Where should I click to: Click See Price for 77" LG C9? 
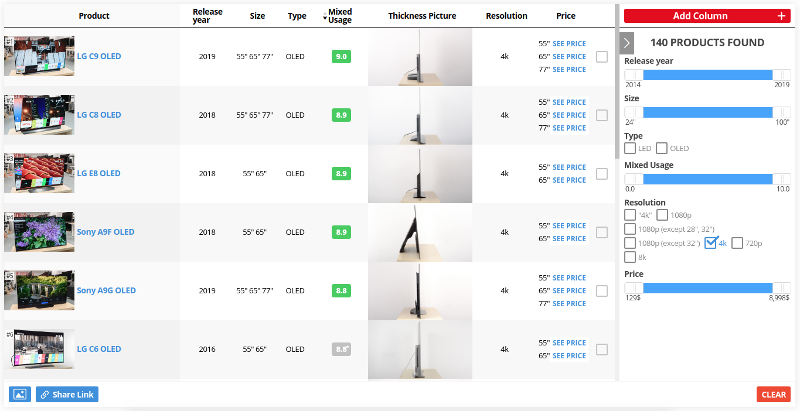pyautogui.click(x=568, y=70)
